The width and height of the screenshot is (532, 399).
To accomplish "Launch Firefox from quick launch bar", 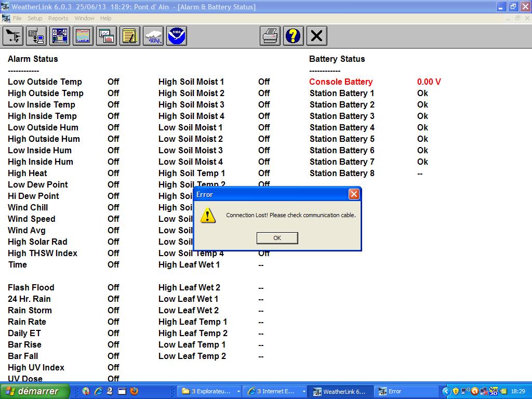I will 134,391.
